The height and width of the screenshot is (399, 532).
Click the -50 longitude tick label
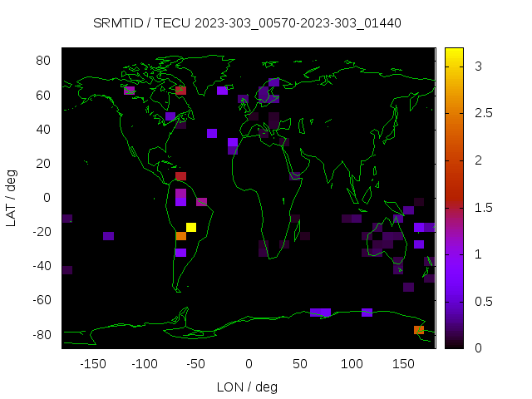click(196, 364)
